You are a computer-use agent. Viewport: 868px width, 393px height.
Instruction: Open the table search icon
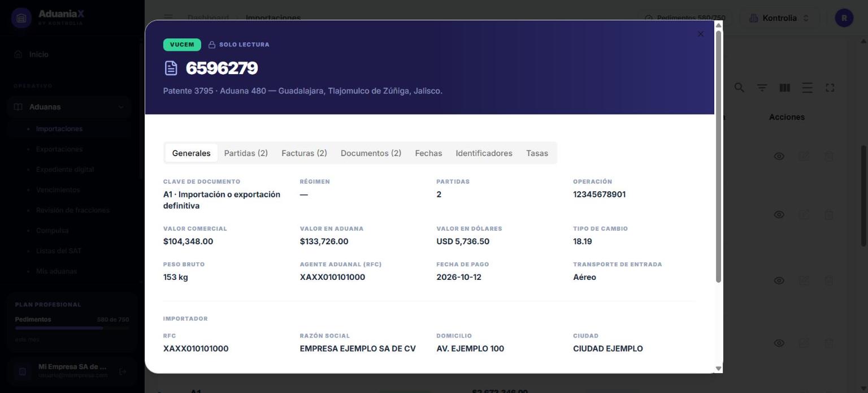tap(739, 88)
